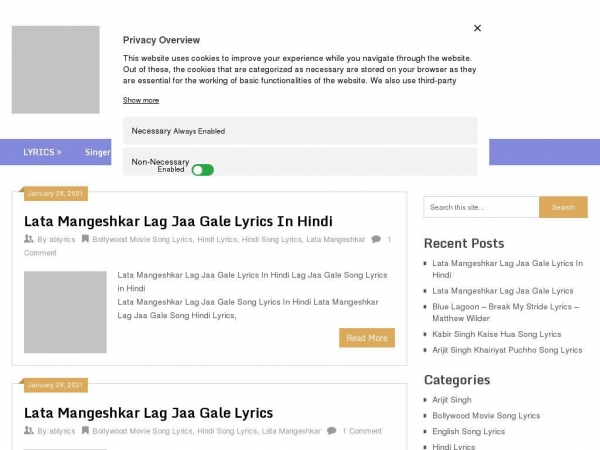Click author ablyrics on second post
This screenshot has height=450, width=600.
[62, 431]
